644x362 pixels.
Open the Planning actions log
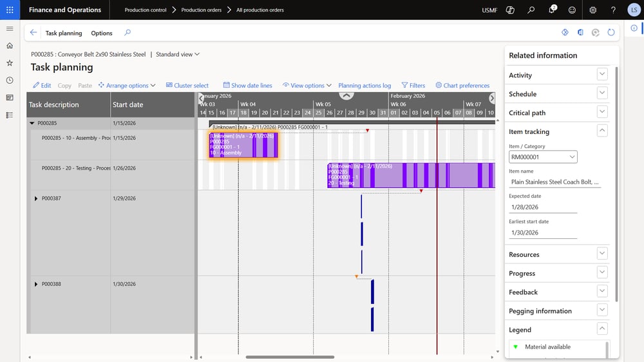click(365, 86)
